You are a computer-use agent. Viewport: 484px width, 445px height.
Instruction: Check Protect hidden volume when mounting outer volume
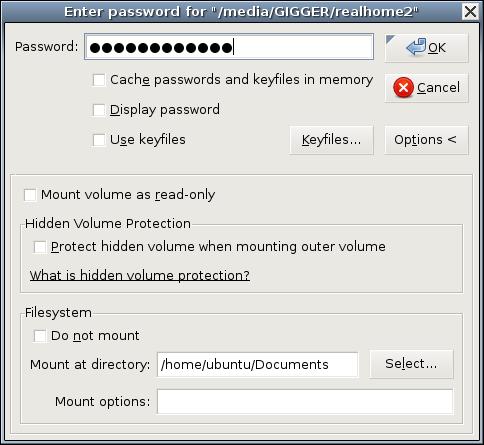tap(40, 247)
